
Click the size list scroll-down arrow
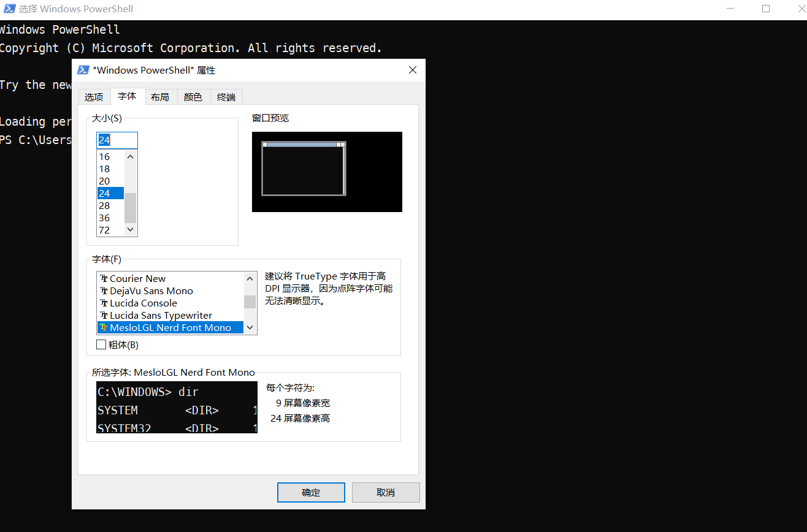[x=130, y=229]
